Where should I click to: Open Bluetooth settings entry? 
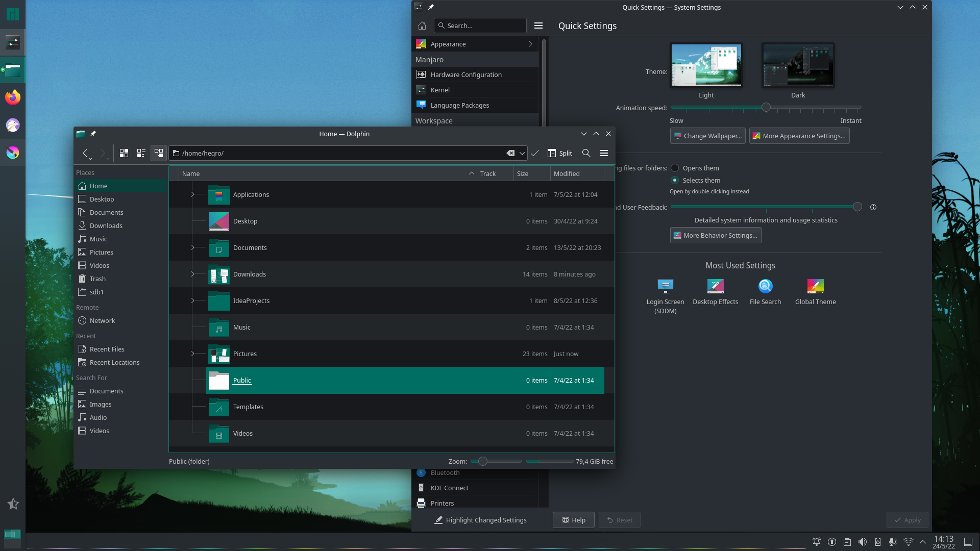pos(475,473)
